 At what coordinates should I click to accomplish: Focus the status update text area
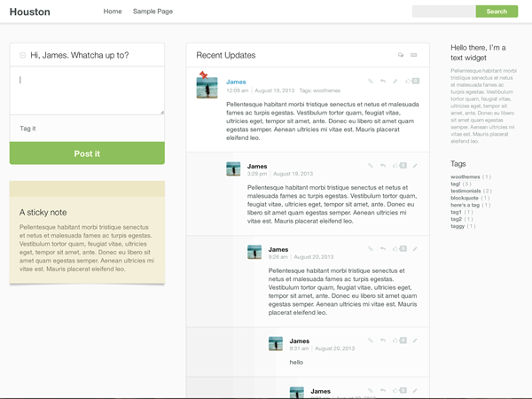(x=87, y=91)
